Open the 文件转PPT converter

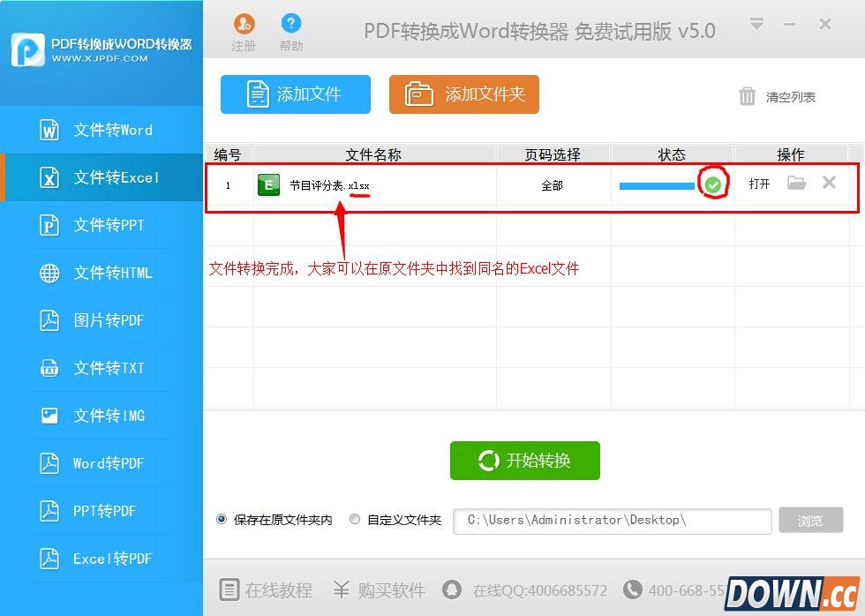click(x=50, y=225)
